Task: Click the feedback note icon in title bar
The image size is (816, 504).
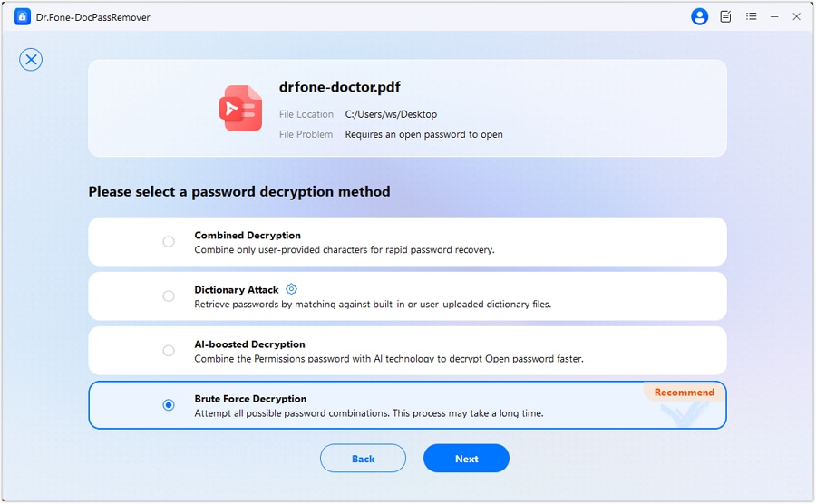Action: click(725, 16)
